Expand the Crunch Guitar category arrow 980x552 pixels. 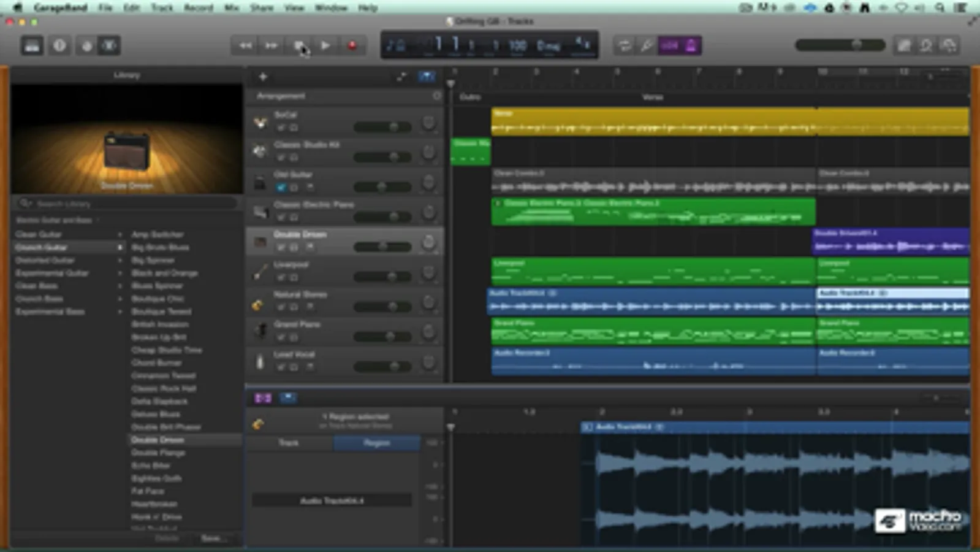tap(120, 247)
